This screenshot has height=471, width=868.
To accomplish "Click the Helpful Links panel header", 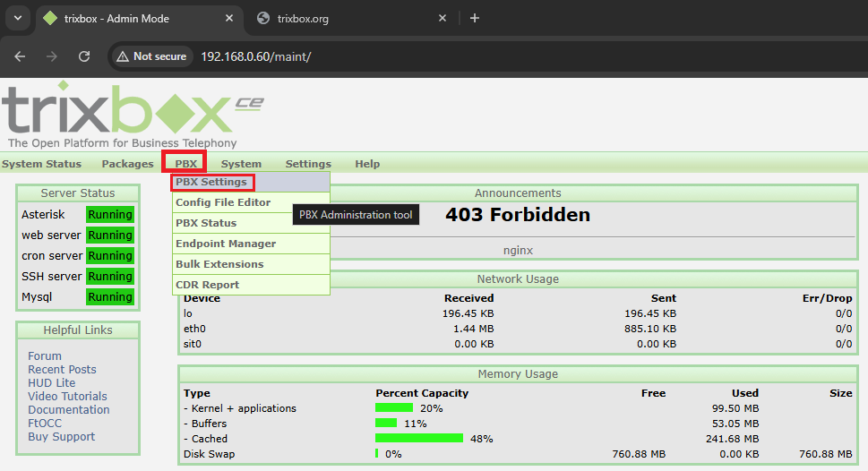I will click(x=78, y=330).
